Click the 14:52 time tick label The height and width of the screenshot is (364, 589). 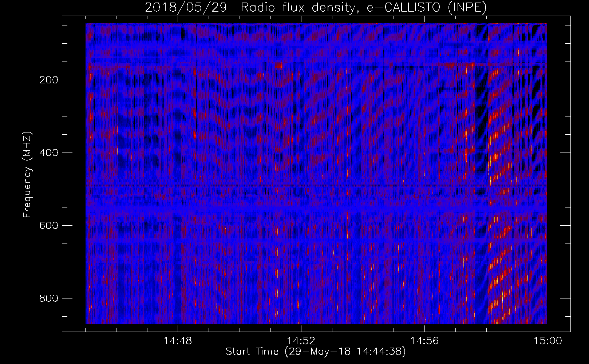point(301,341)
